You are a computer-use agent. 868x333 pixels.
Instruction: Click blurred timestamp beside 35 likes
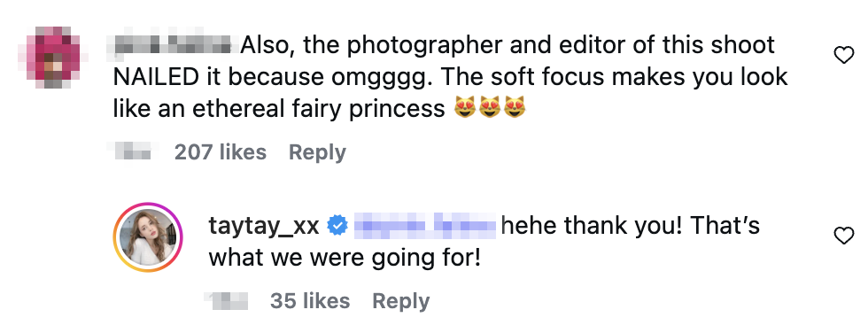(x=228, y=301)
